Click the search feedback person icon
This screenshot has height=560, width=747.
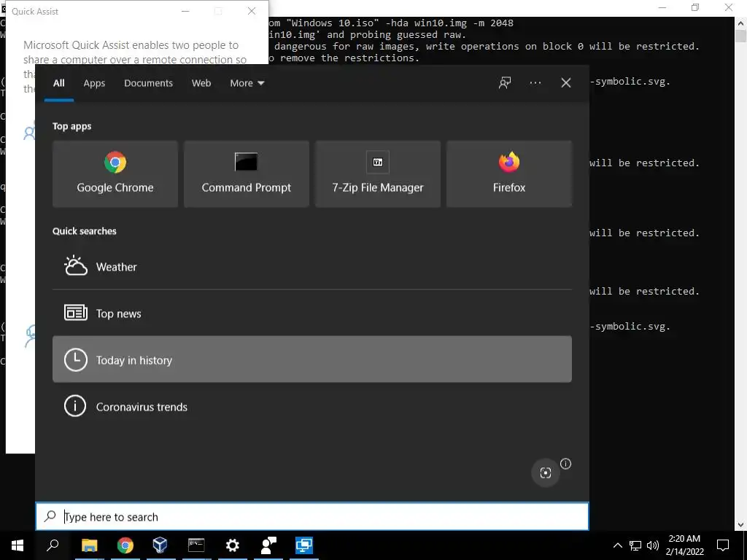[x=505, y=83]
